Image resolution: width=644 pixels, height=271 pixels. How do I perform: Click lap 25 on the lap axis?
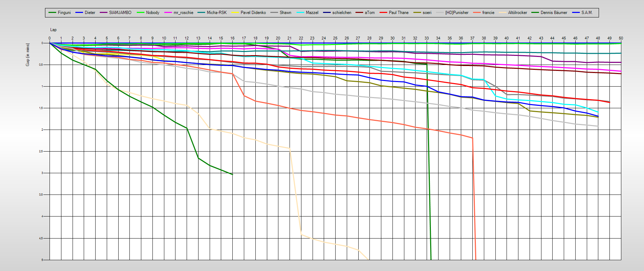click(335, 38)
